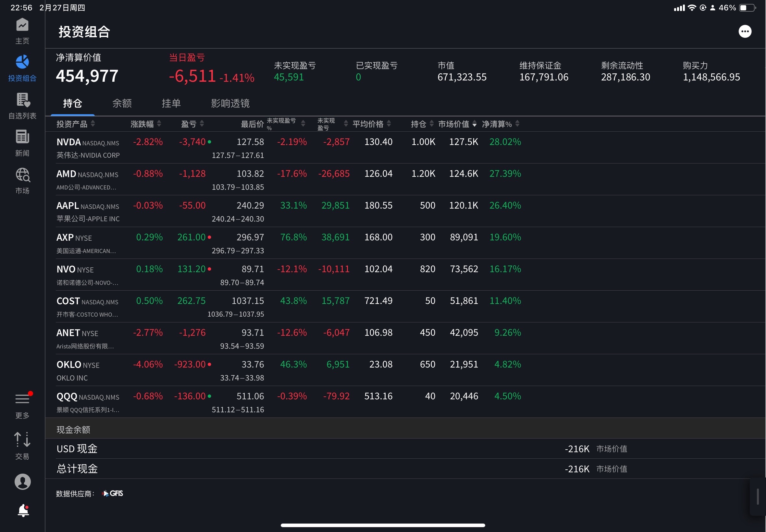Open the 市场 market globe icon
Screen dimensions: 766x532
coord(23,175)
